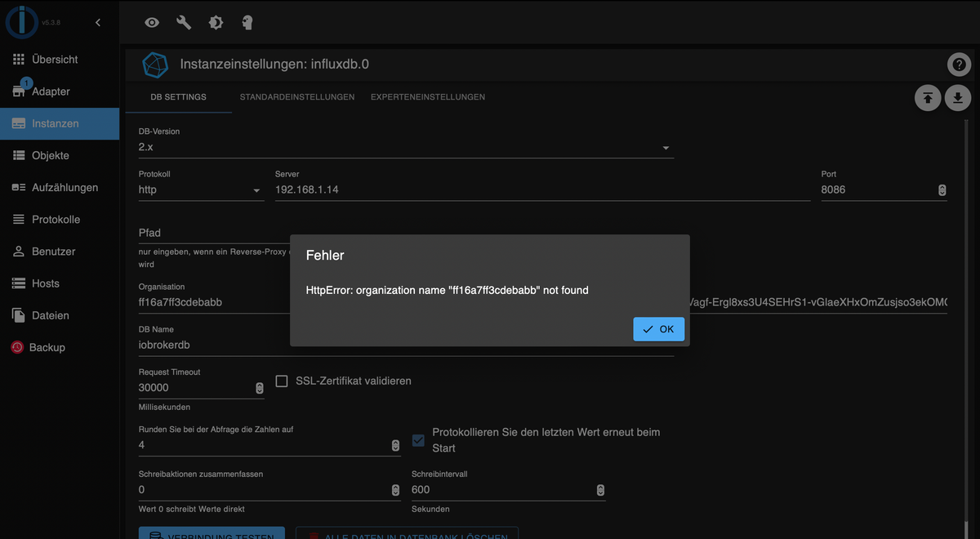The width and height of the screenshot is (980, 539).
Task: Uncheck Protokollieren Sie den letzten Wert checkbox
Action: (418, 440)
